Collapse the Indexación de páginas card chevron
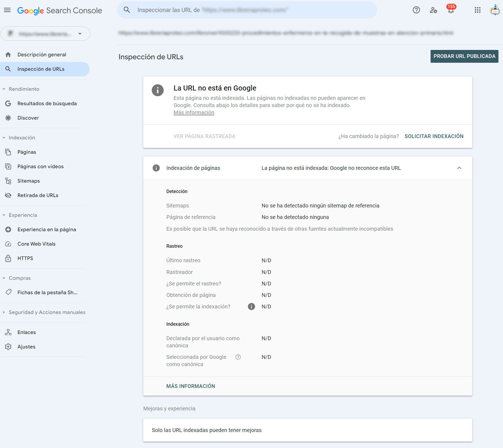The width and height of the screenshot is (503, 448). [459, 168]
